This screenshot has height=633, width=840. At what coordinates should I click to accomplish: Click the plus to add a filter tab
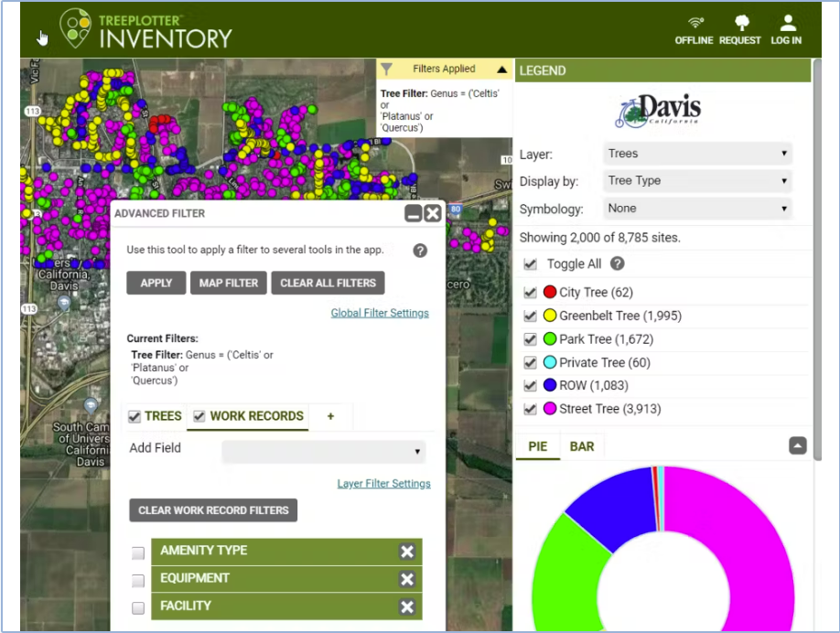point(329,416)
